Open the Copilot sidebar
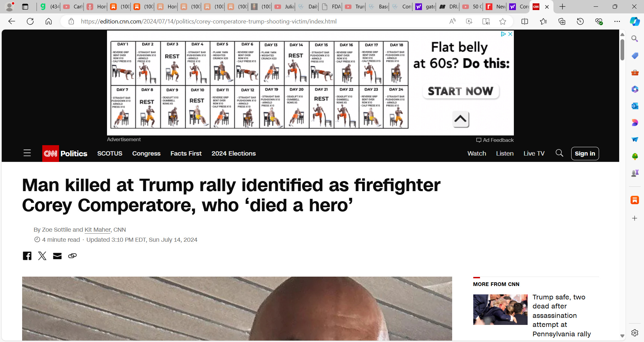This screenshot has width=644, height=342. 635,21
